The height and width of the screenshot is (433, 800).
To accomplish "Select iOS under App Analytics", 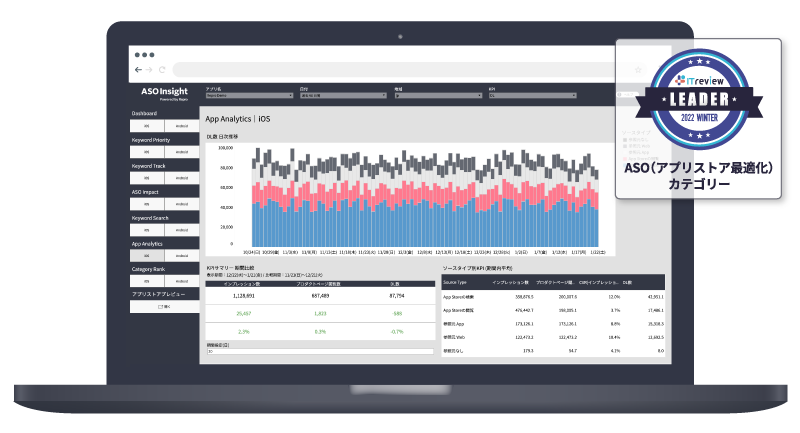I will (147, 256).
